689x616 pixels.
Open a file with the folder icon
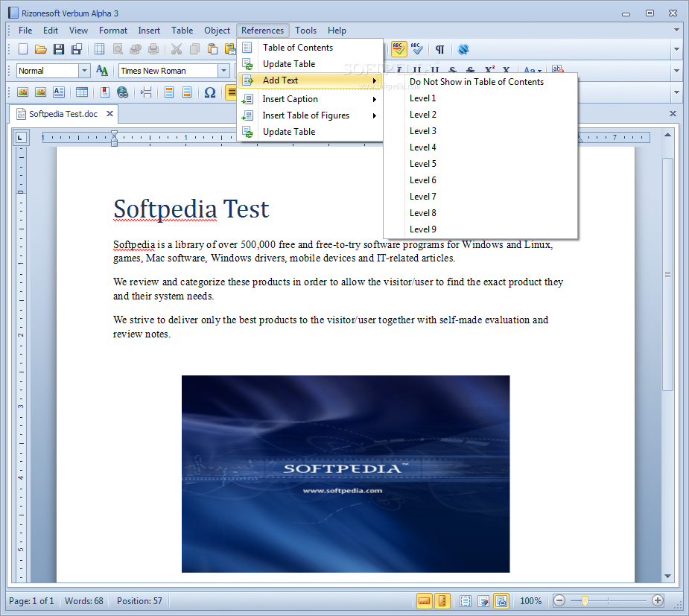click(40, 48)
